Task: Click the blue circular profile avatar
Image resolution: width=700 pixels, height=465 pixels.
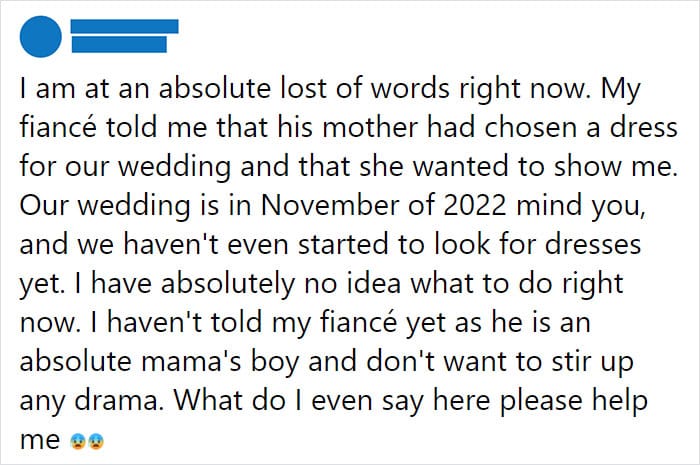Action: (41, 37)
